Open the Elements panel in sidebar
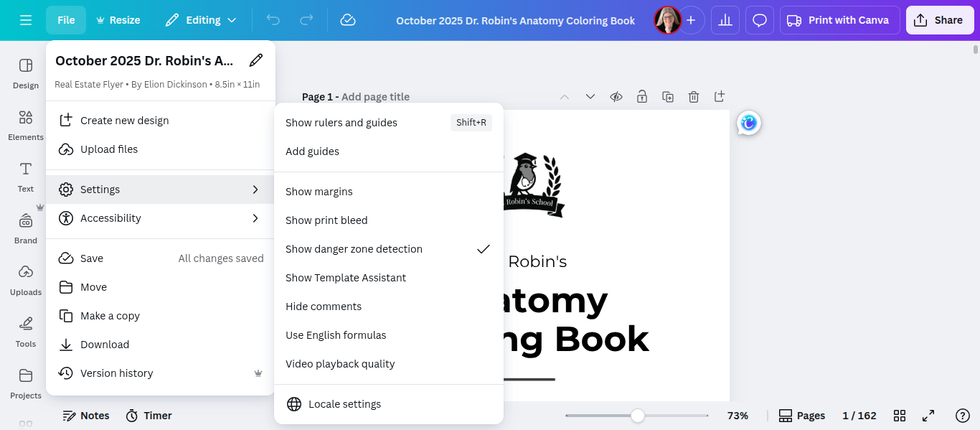 coord(26,125)
